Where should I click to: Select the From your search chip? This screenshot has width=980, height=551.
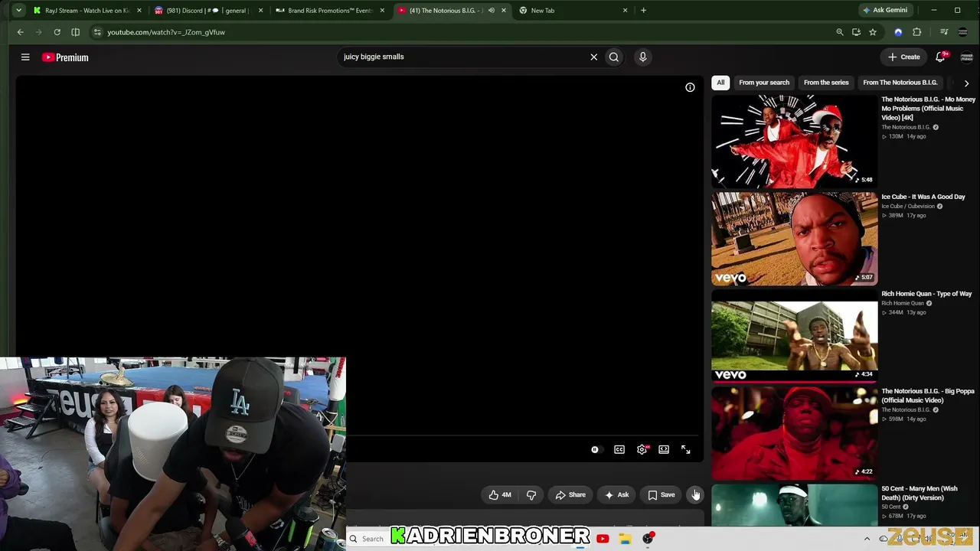tap(764, 83)
